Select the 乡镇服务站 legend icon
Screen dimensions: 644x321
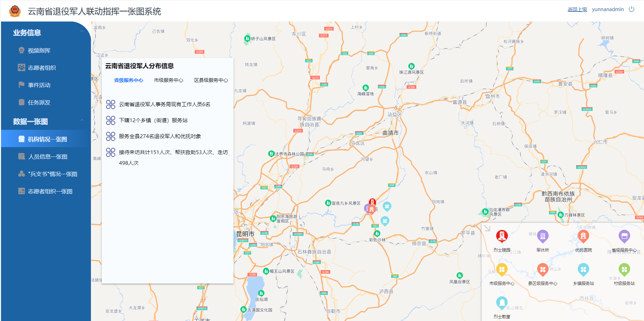coord(583,270)
